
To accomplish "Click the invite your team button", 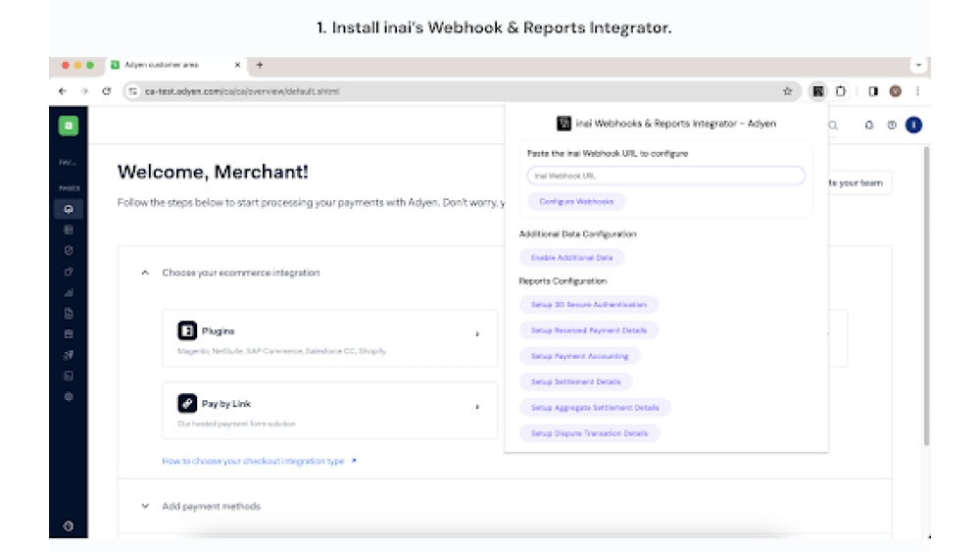I will [x=860, y=183].
